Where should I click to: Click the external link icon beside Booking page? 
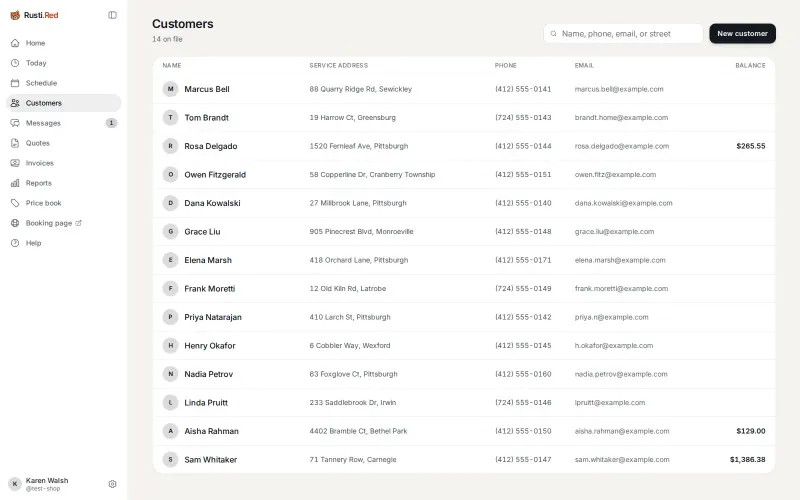pos(79,223)
